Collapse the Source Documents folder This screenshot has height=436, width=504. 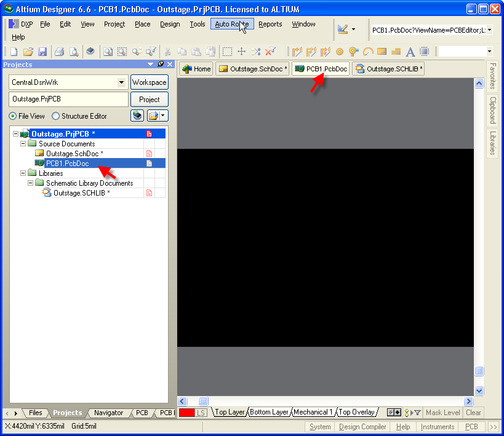click(x=23, y=144)
